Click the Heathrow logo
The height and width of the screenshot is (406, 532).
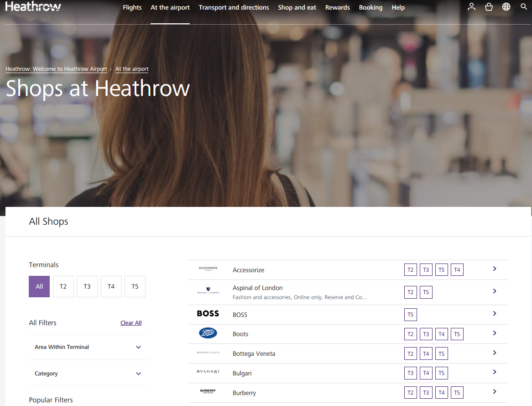click(33, 7)
